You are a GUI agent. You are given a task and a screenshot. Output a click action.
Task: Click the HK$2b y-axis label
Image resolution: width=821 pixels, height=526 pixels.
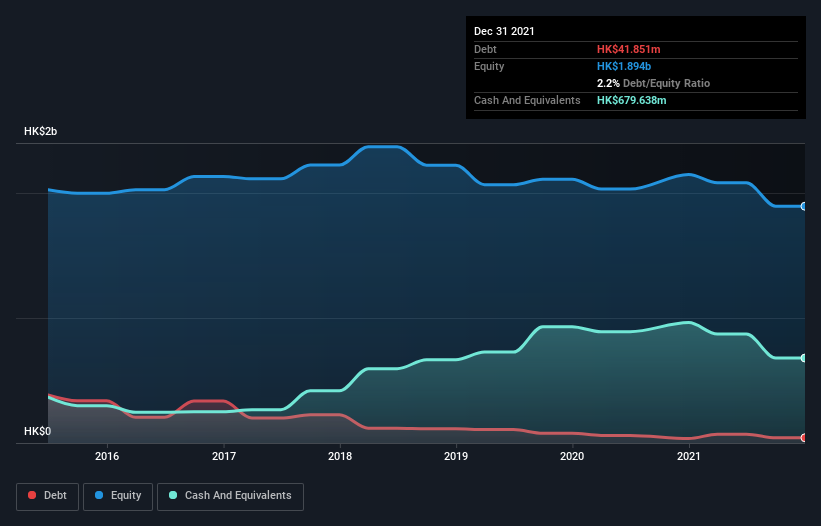click(40, 131)
